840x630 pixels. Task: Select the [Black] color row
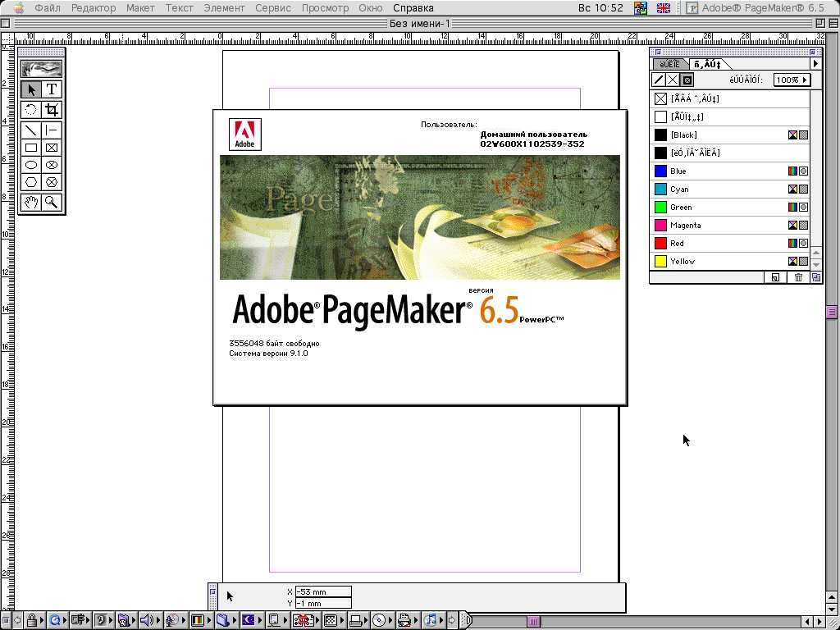(x=731, y=135)
